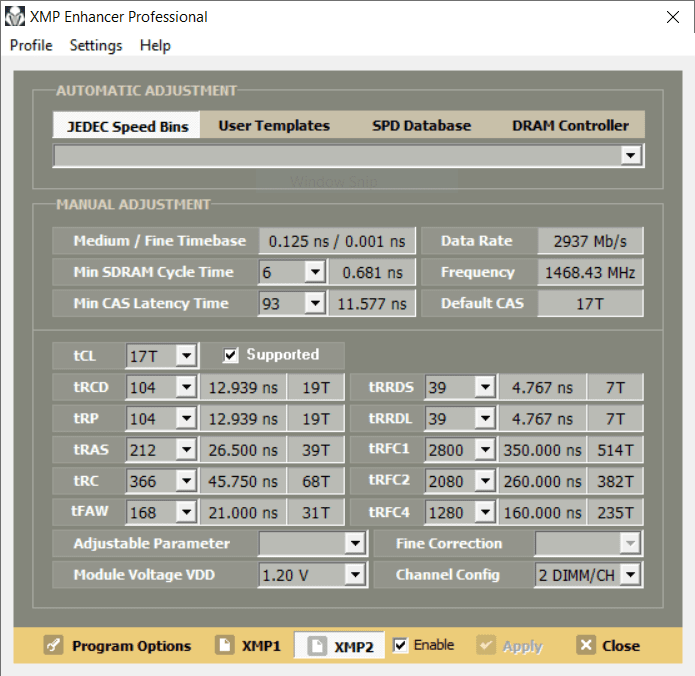Screen dimensions: 695x676
Task: Click the Close button label in bottom bar
Action: pyautogui.click(x=621, y=646)
